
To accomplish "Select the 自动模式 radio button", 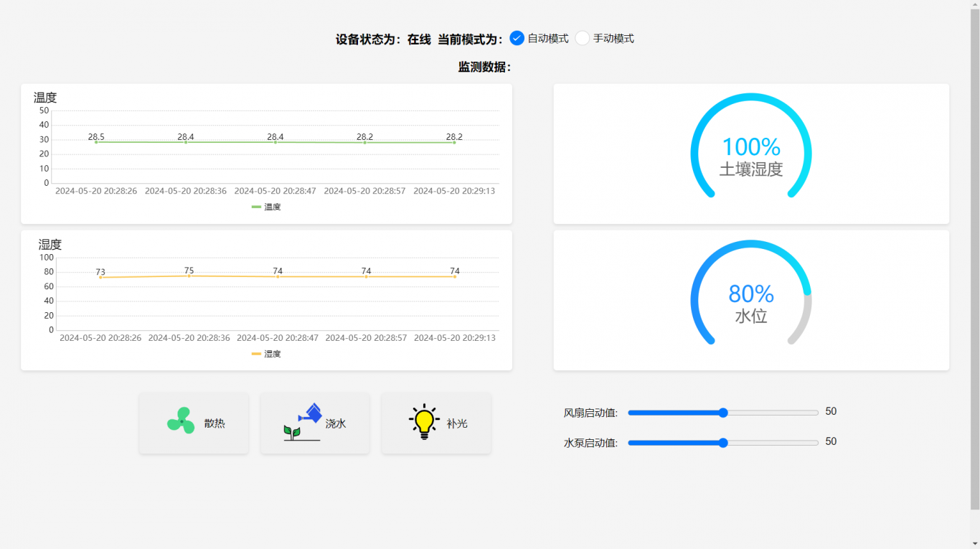I will click(x=517, y=38).
